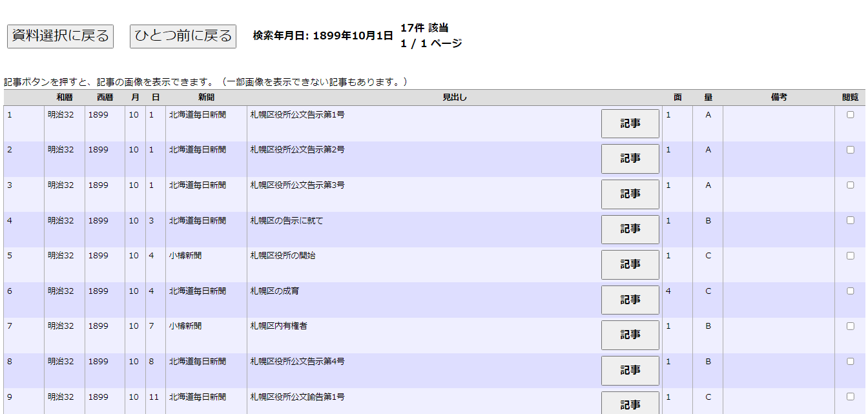This screenshot has height=414, width=868.
Task: Check 閲覧 box for 札幌区役所の開始
Action: [851, 255]
